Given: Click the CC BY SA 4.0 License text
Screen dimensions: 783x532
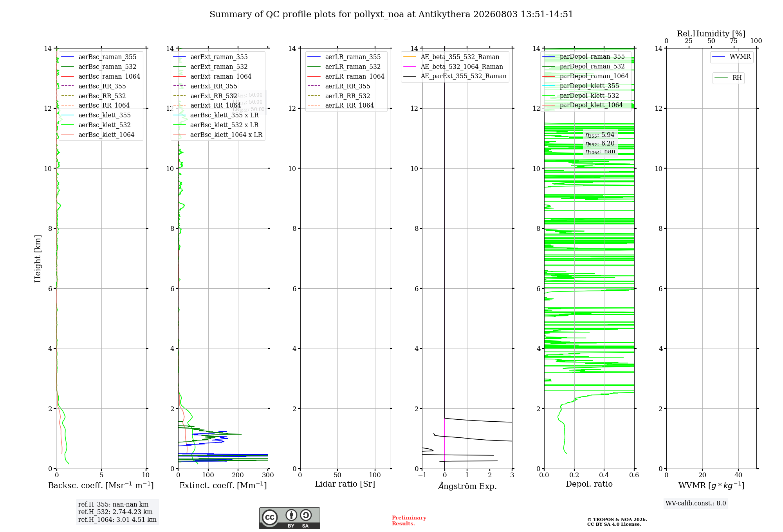Looking at the screenshot, I should pyautogui.click(x=614, y=525).
